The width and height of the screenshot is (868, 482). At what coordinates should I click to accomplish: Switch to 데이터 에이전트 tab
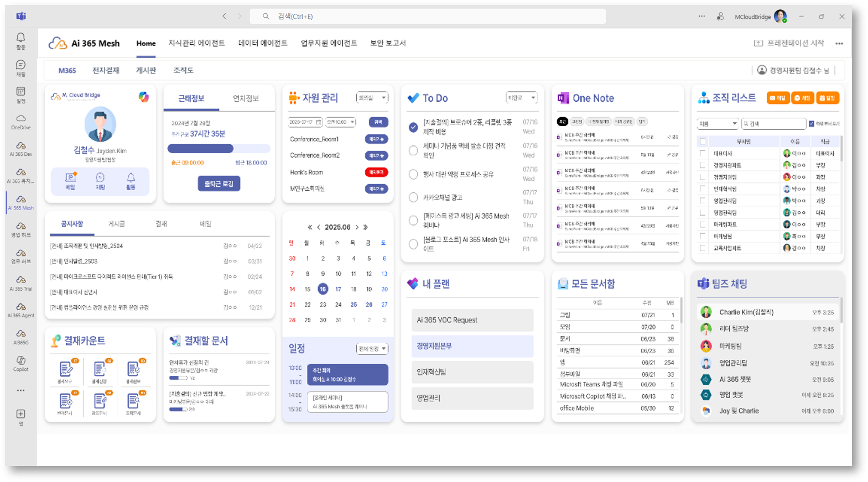(263, 43)
